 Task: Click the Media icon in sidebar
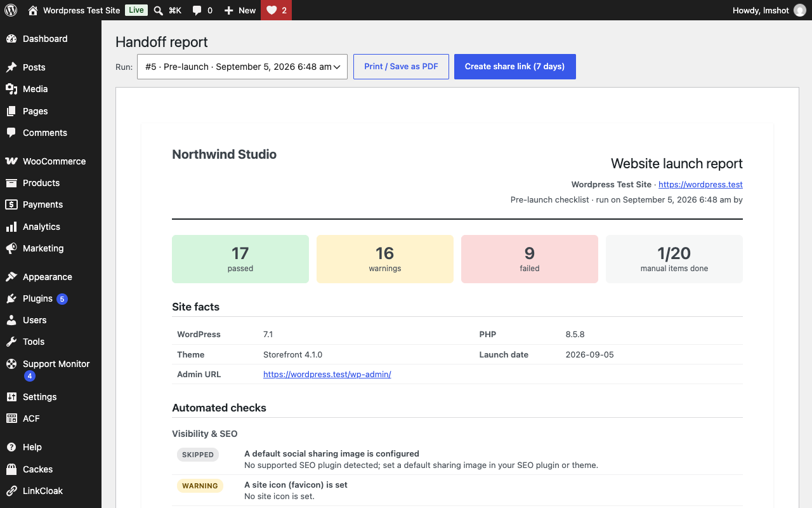tap(11, 89)
